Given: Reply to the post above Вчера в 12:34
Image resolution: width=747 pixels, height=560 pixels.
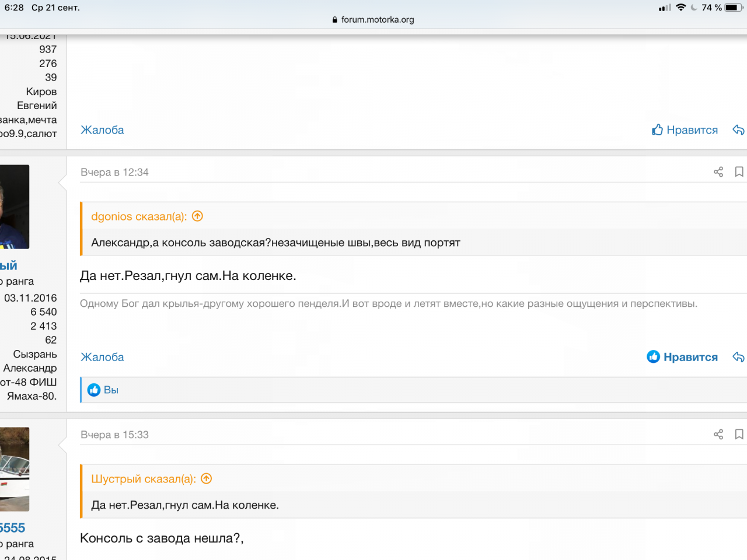Looking at the screenshot, I should 738,130.
